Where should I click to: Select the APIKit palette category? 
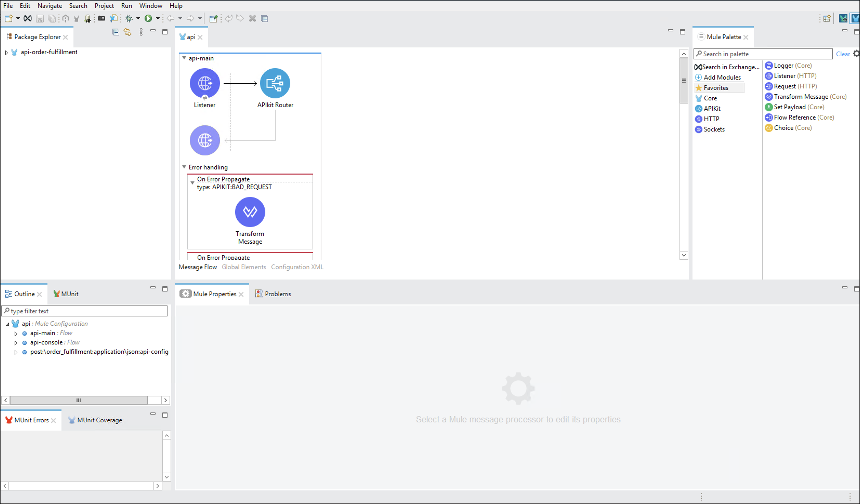(x=708, y=108)
